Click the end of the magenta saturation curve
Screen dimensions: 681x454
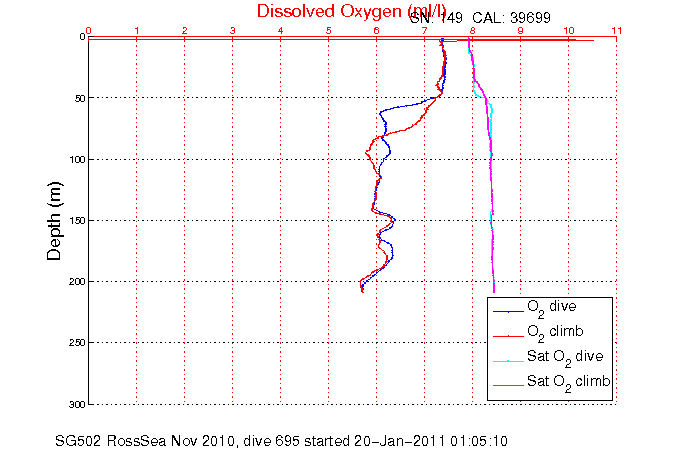[x=494, y=292]
